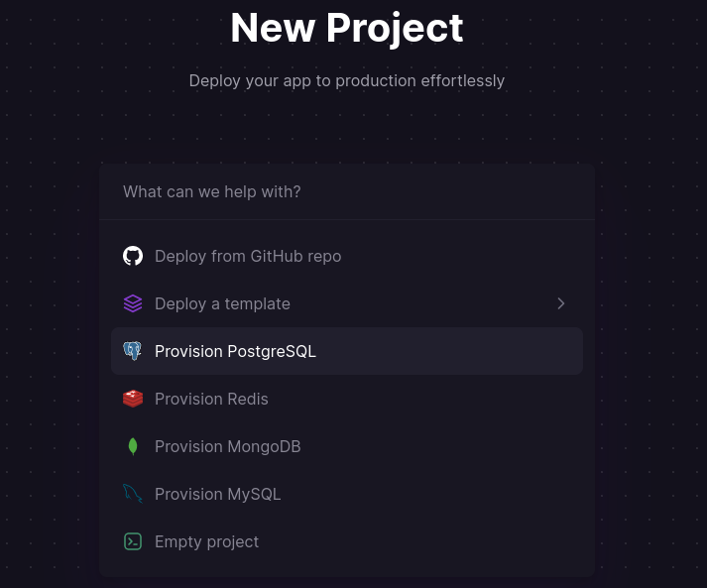Choose Deploy from GitHub repo
This screenshot has width=707, height=588.
(248, 256)
